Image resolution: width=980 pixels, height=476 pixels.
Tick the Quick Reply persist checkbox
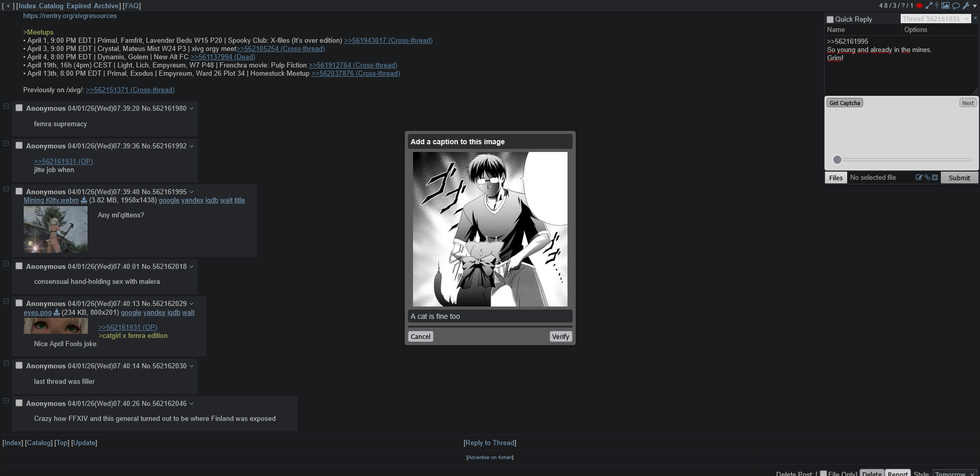(x=830, y=20)
